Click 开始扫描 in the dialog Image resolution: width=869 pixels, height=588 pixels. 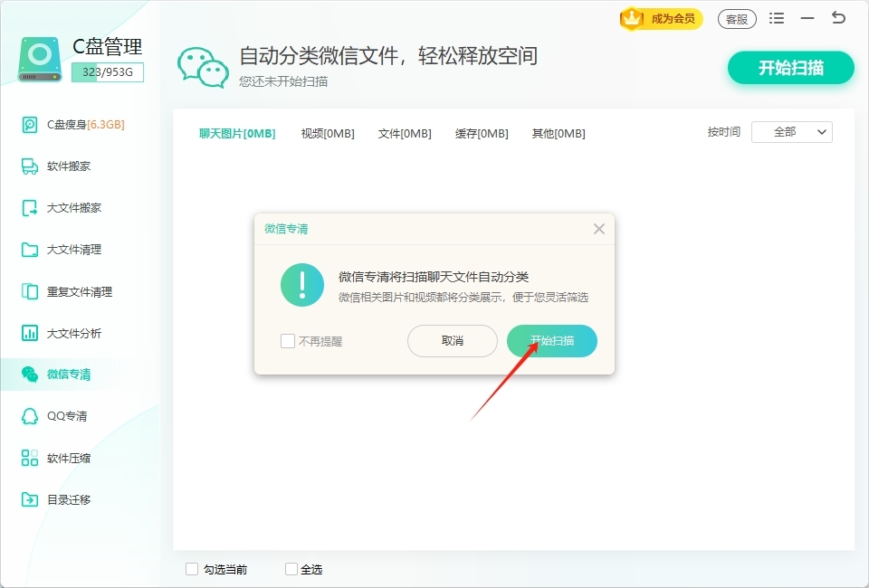[551, 341]
